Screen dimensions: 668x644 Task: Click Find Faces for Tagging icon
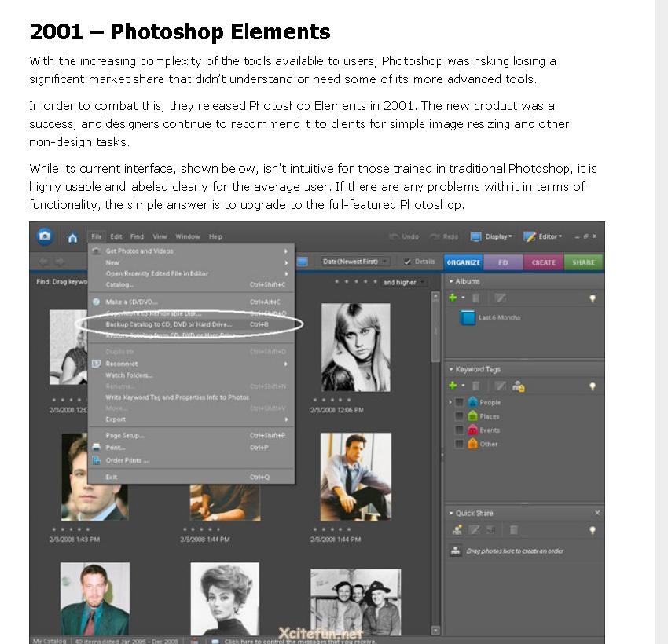click(x=519, y=386)
